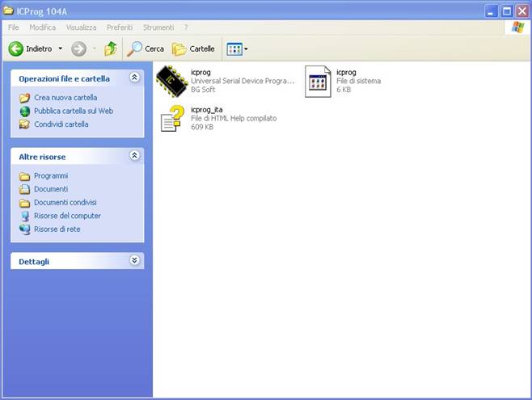This screenshot has height=400, width=532.
Task: Open Documenti condivisi link
Action: click(65, 202)
